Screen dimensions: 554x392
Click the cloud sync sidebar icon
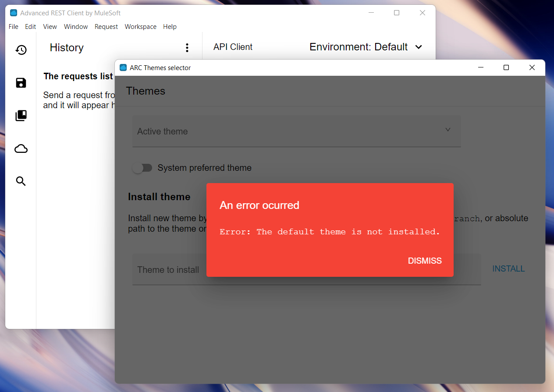pos(21,148)
